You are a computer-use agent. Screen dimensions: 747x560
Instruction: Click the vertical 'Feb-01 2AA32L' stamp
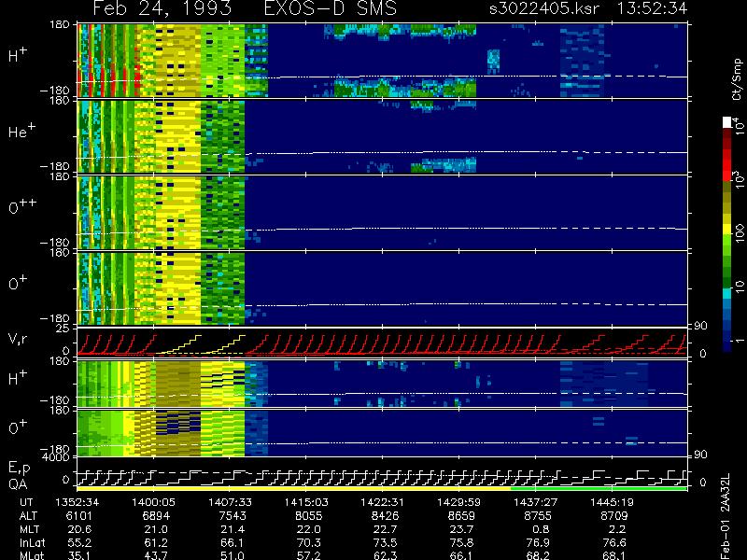tap(726, 516)
